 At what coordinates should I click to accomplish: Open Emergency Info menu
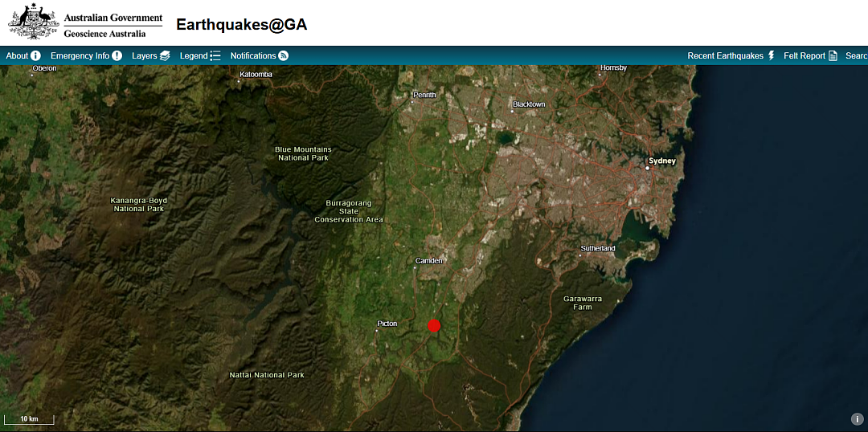coord(86,56)
